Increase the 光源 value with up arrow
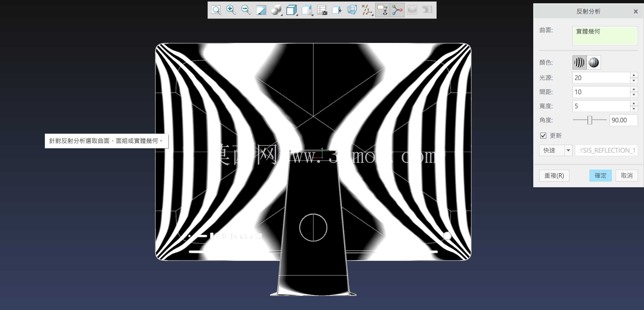This screenshot has height=310, width=644. pos(634,75)
